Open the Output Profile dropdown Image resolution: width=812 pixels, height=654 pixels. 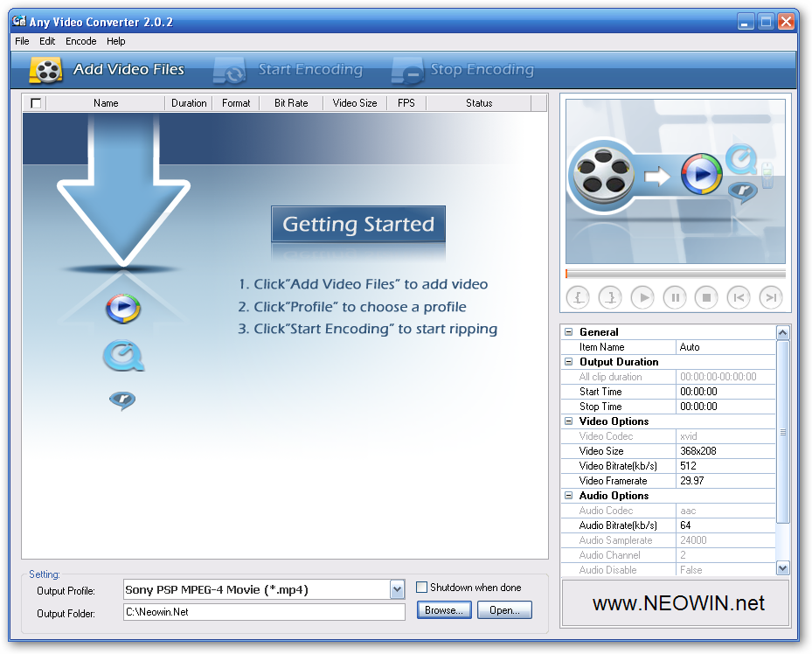click(x=398, y=589)
